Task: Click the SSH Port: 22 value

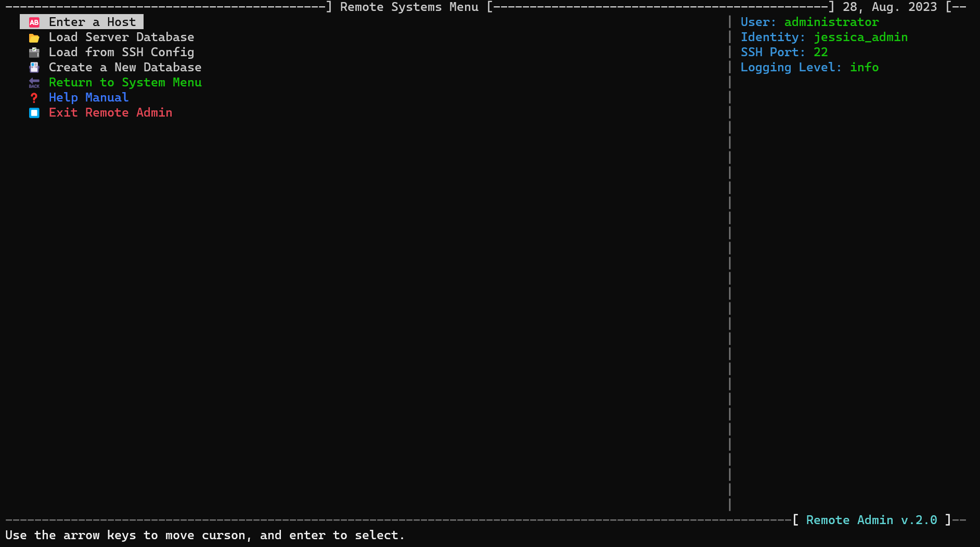Action: click(820, 52)
